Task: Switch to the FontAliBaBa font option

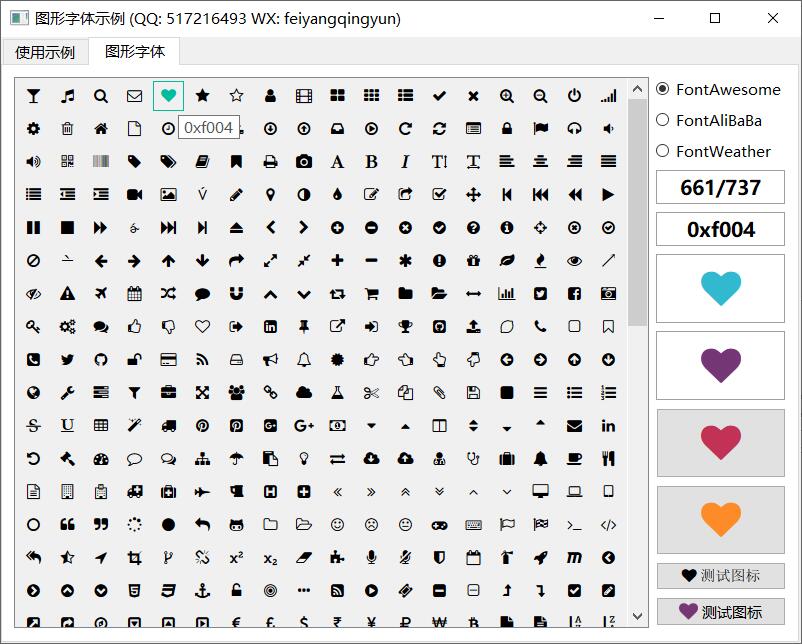Action: [x=663, y=120]
